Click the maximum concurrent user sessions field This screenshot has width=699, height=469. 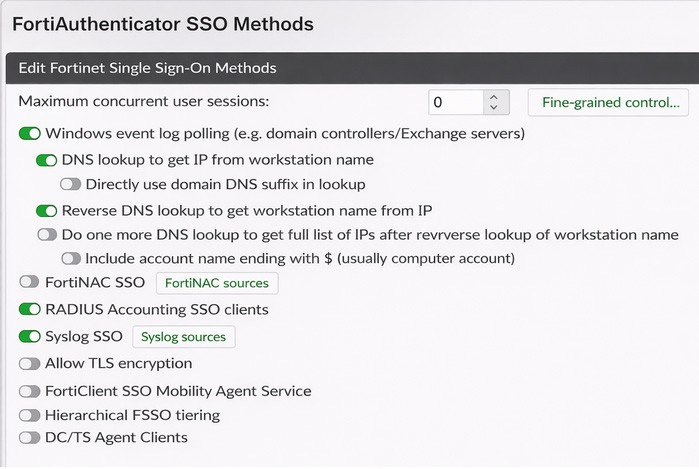click(456, 102)
